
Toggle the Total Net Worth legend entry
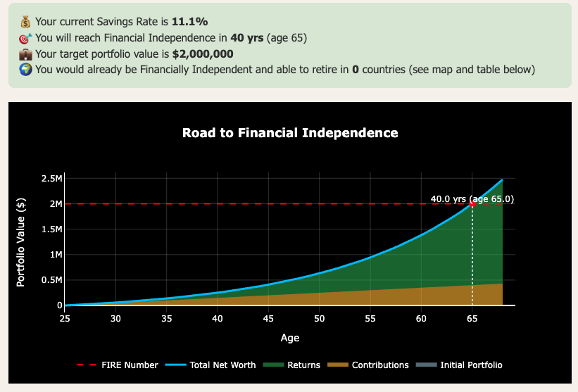pos(211,365)
